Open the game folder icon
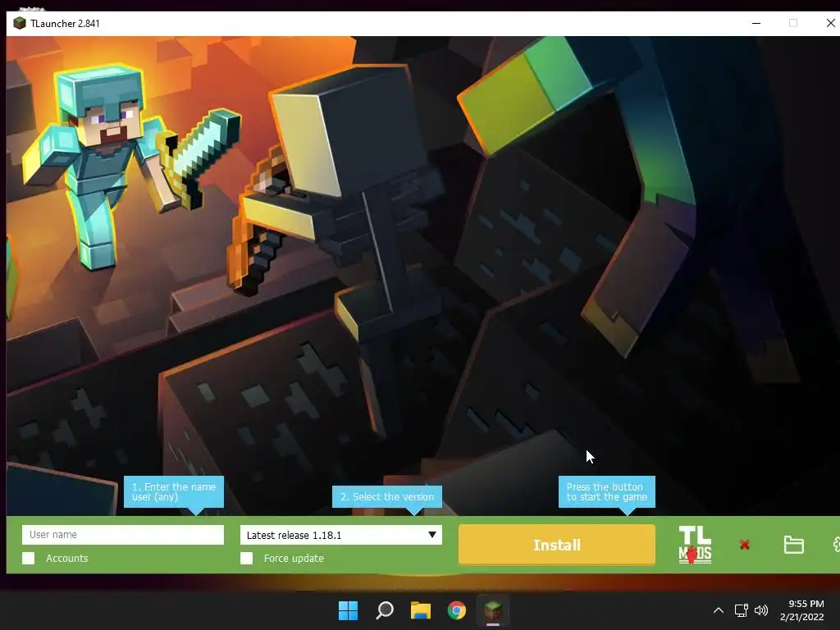Image resolution: width=840 pixels, height=630 pixels. pos(793,545)
